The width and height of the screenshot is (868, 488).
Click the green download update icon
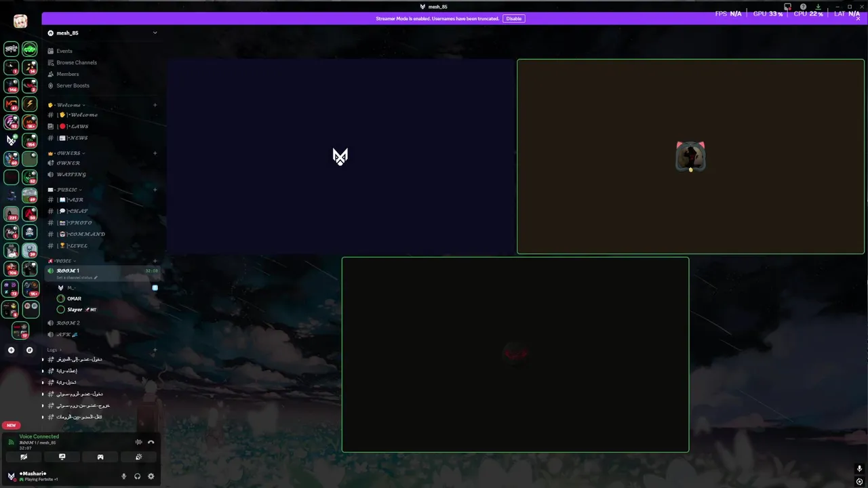click(x=818, y=7)
